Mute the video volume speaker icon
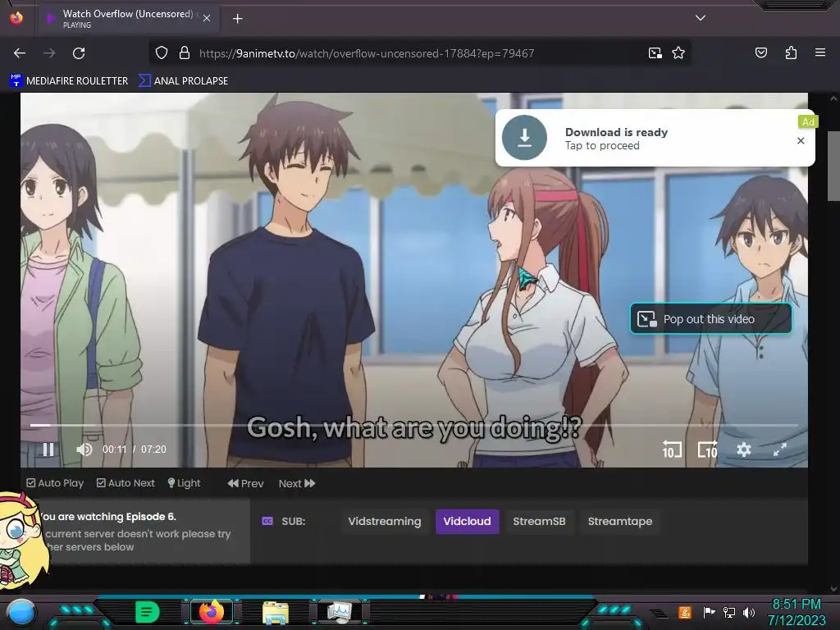Image resolution: width=840 pixels, height=630 pixels. point(84,450)
